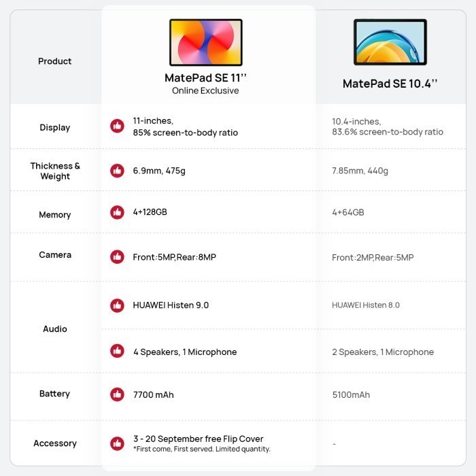Click the thumbs-up icon next to 4 Speakers
Image resolution: width=476 pixels, height=476 pixels.
point(117,352)
